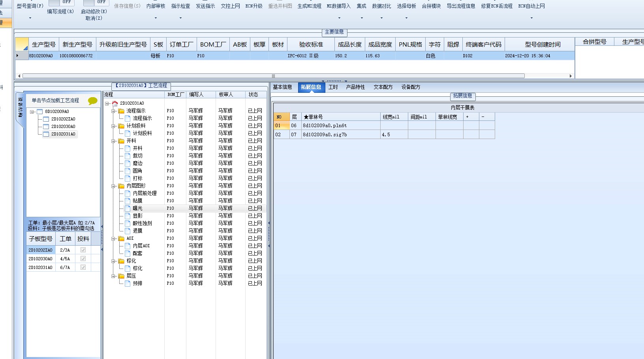Collapse the 内层图形 tree branch
The width and height of the screenshot is (644, 359).
(x=113, y=186)
